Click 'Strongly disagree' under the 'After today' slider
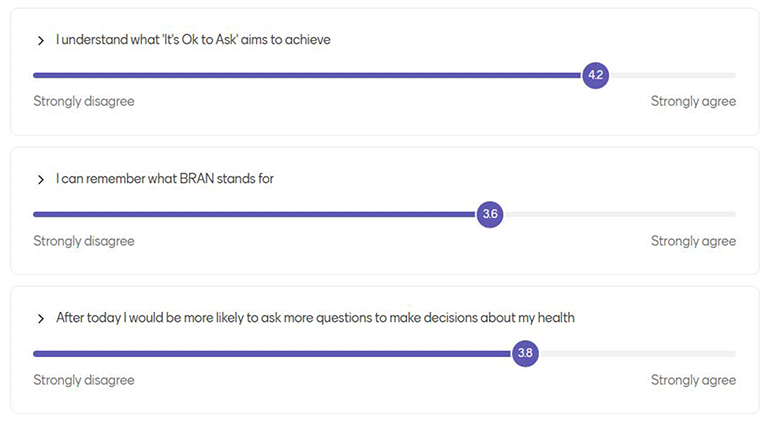 (84, 380)
